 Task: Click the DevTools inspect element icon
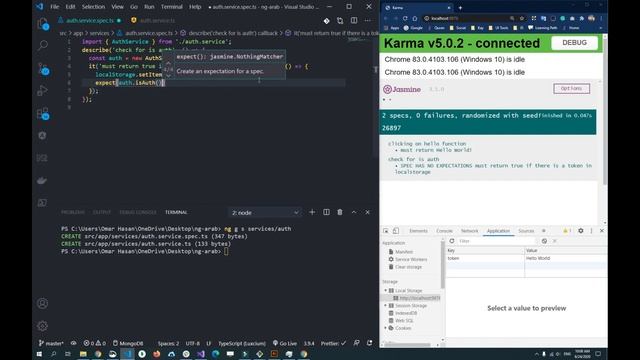coord(386,231)
